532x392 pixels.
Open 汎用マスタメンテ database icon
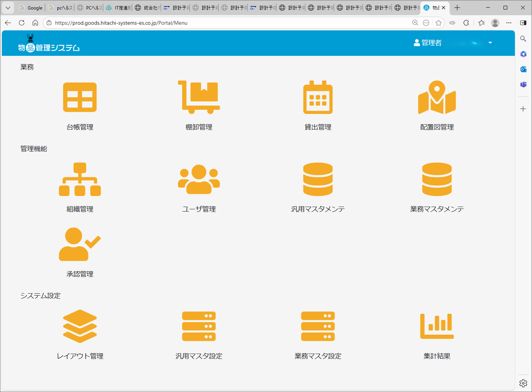click(317, 179)
